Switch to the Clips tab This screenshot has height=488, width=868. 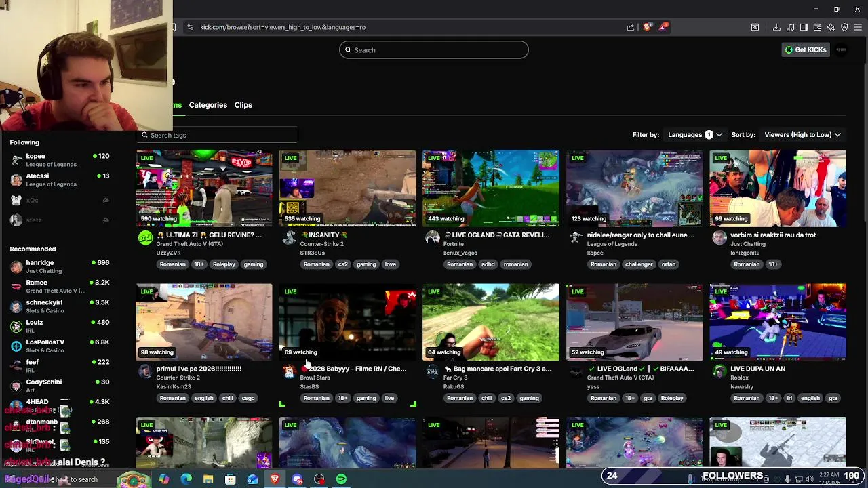pos(243,105)
